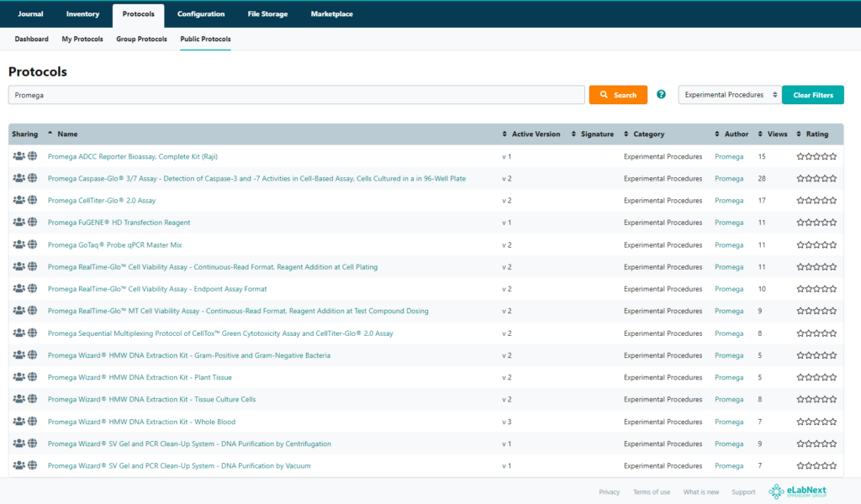Go to Marketplace tab

[331, 14]
